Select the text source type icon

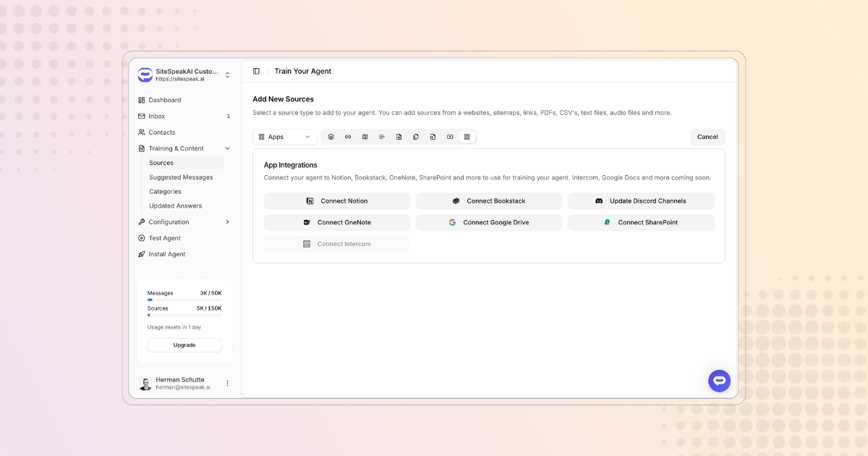(x=382, y=137)
